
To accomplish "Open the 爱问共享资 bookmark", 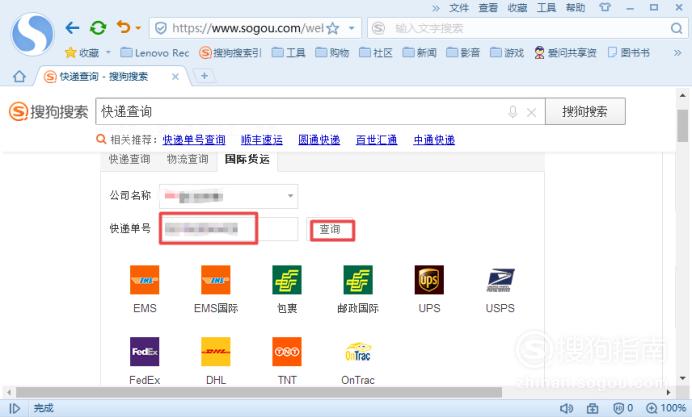I will [x=565, y=53].
